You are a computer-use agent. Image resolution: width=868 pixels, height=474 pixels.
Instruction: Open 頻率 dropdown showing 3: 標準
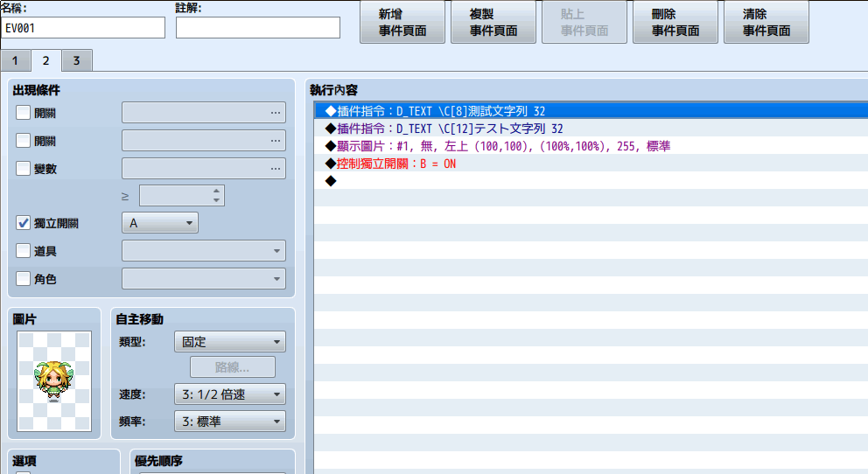[x=230, y=422]
